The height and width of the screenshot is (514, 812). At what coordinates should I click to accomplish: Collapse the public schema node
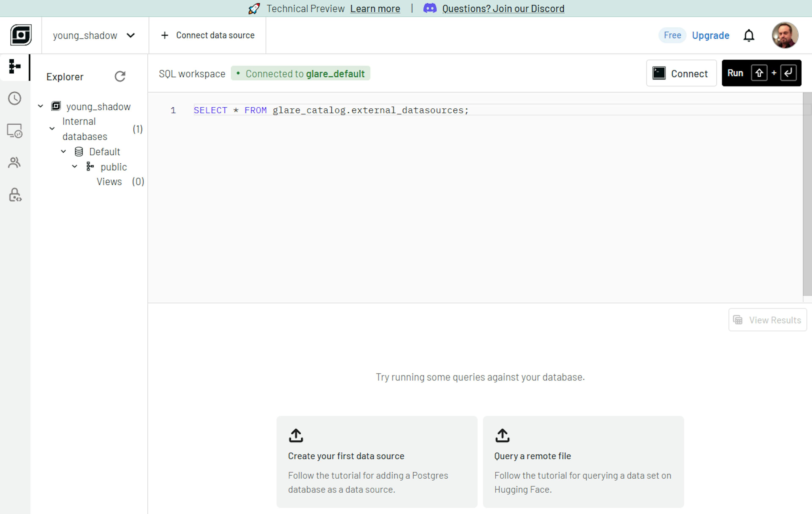click(75, 166)
